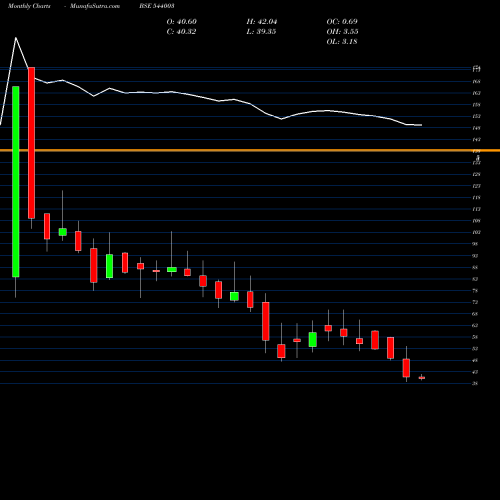This screenshot has width=500, height=500.
Task: Select the 'H: 42.04' high value
Action: pos(262,22)
